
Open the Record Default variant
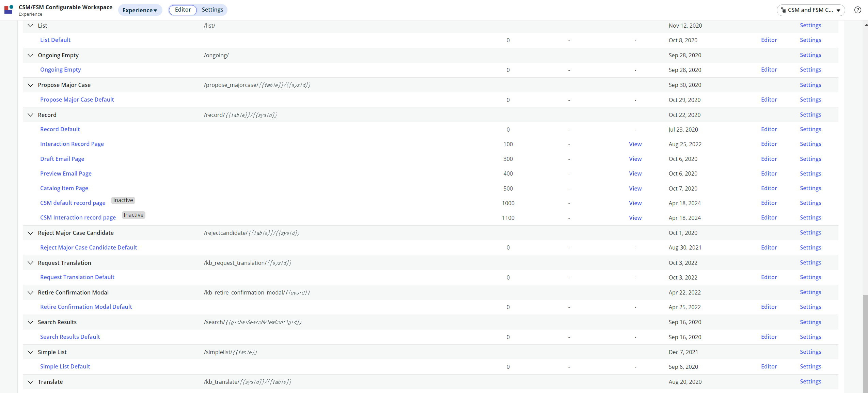[60, 129]
